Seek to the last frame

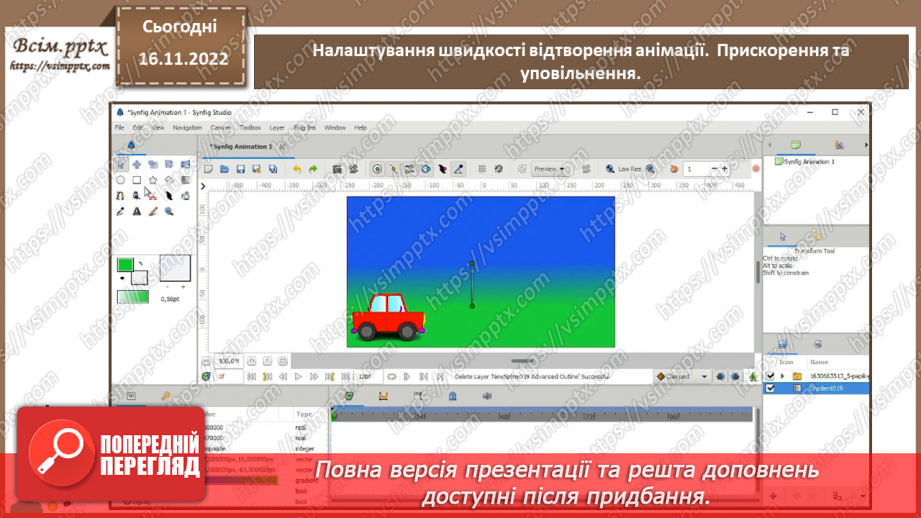coord(345,376)
